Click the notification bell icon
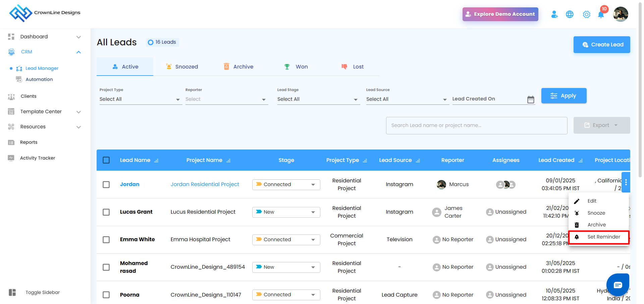 point(601,15)
